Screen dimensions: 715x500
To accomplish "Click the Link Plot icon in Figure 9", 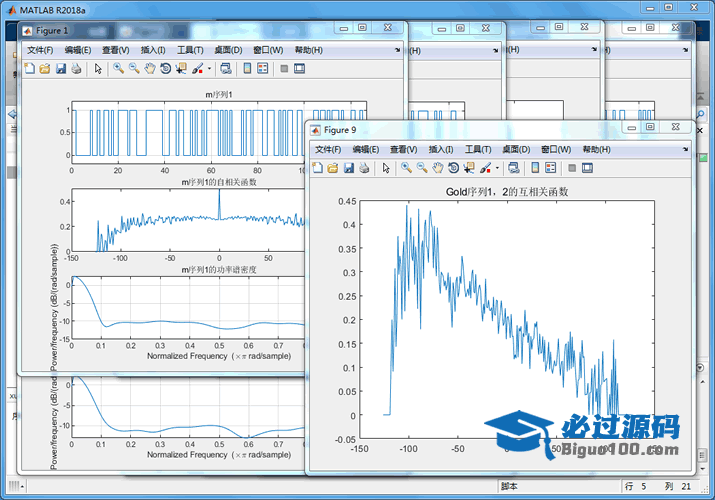I will 512,168.
